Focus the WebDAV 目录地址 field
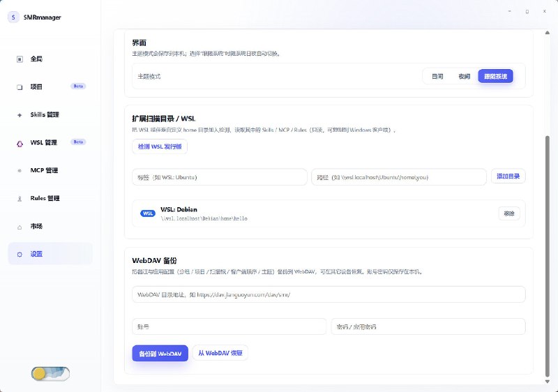558x392 pixels. coord(329,294)
